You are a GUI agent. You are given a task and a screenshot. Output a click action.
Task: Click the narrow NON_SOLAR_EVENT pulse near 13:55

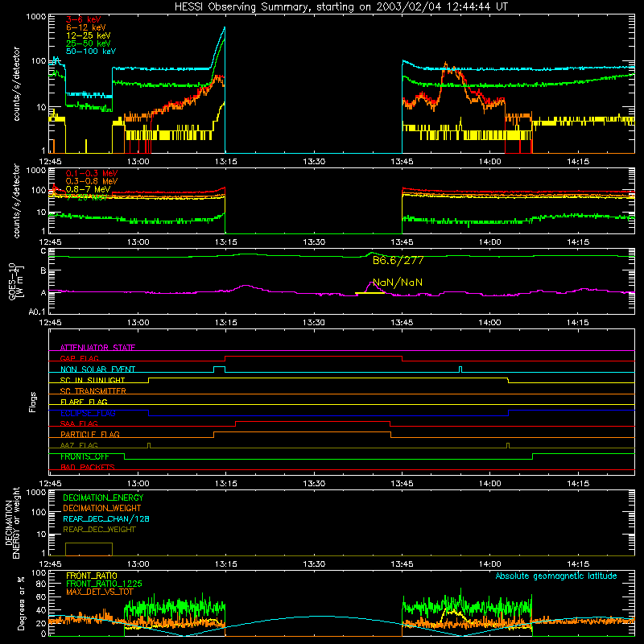(x=460, y=369)
